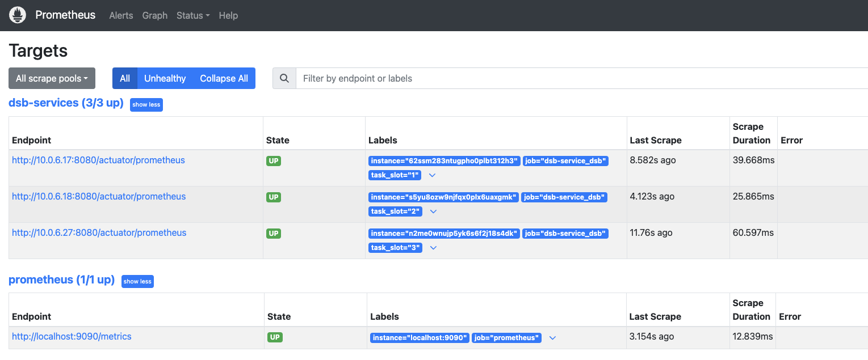Viewport: 868px width, 360px height.
Task: Click the Prometheus flame logo icon
Action: 18,15
